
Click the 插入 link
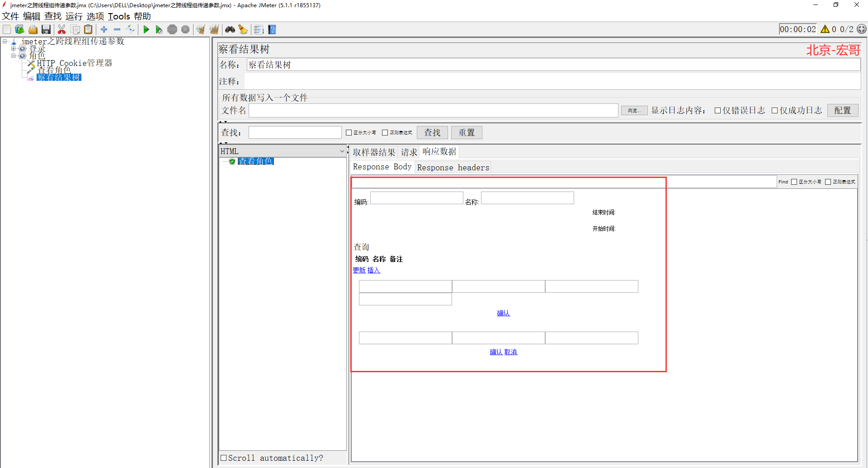click(x=374, y=270)
